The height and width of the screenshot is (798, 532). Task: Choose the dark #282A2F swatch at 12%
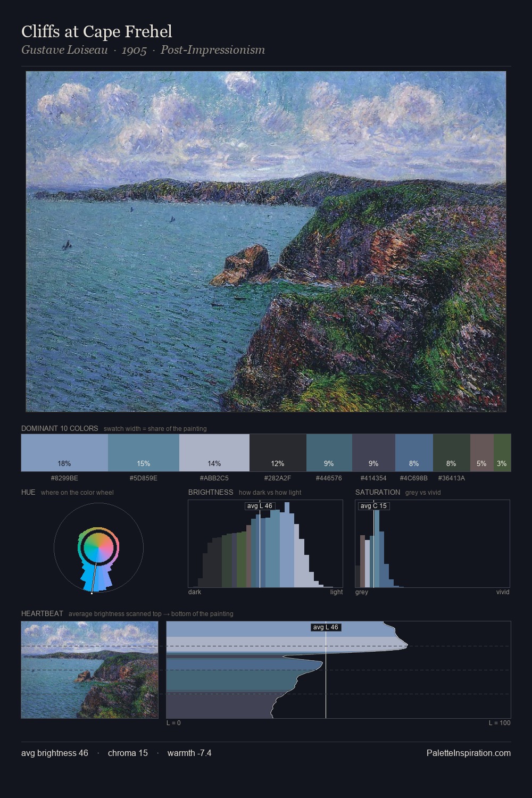[278, 453]
